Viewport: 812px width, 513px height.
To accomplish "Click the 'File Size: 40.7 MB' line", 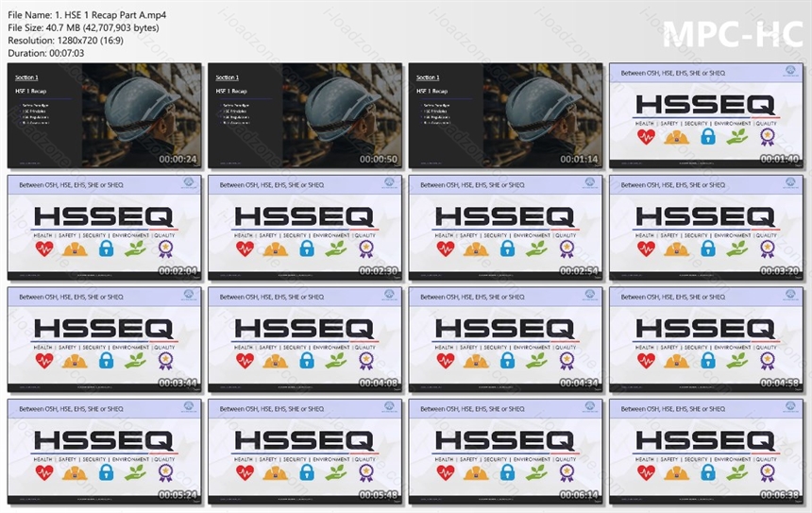I will (83, 27).
